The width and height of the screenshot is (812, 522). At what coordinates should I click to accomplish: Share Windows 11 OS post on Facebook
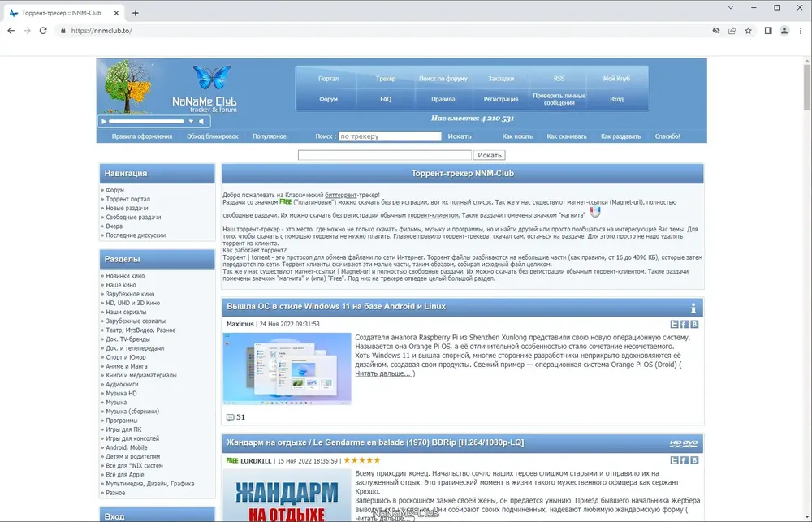tap(684, 324)
